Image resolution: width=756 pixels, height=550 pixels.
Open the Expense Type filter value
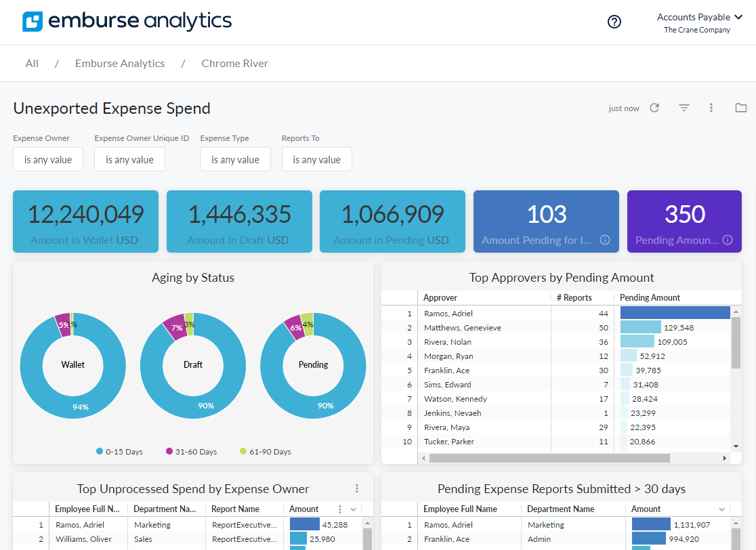tap(235, 160)
